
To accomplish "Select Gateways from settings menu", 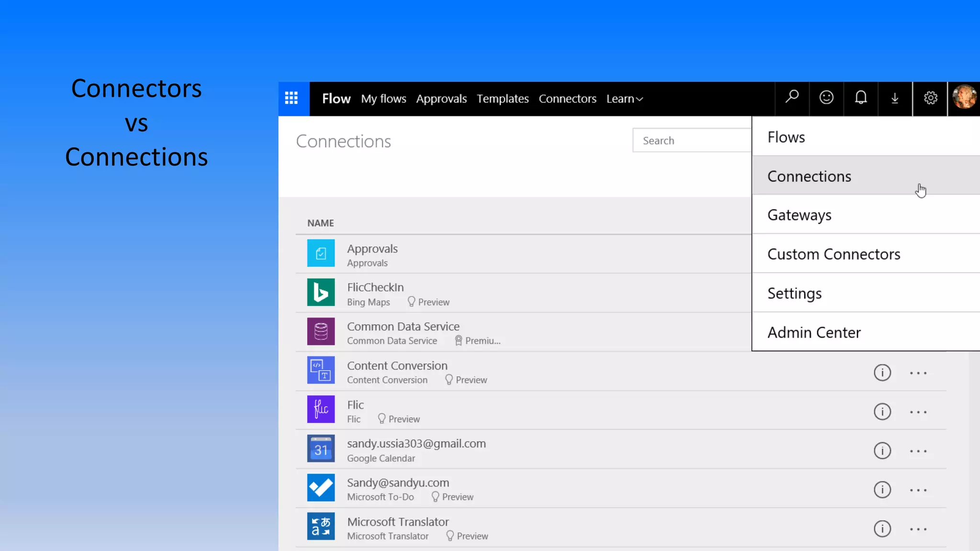I will pos(799,215).
